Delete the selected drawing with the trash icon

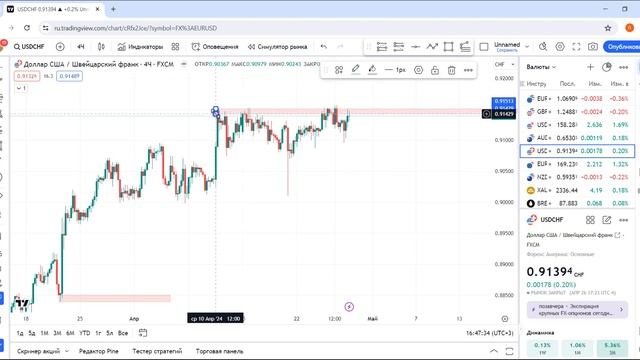click(451, 70)
